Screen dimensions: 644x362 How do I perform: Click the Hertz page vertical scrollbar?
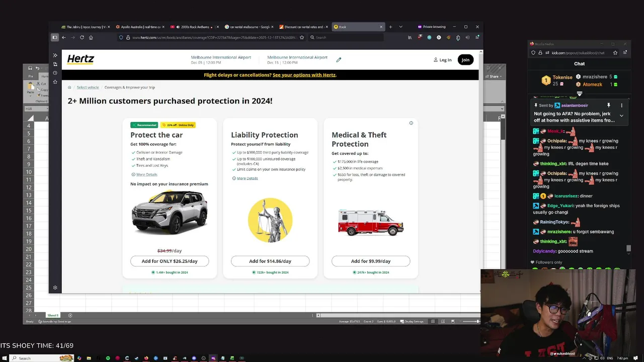pyautogui.click(x=480, y=126)
